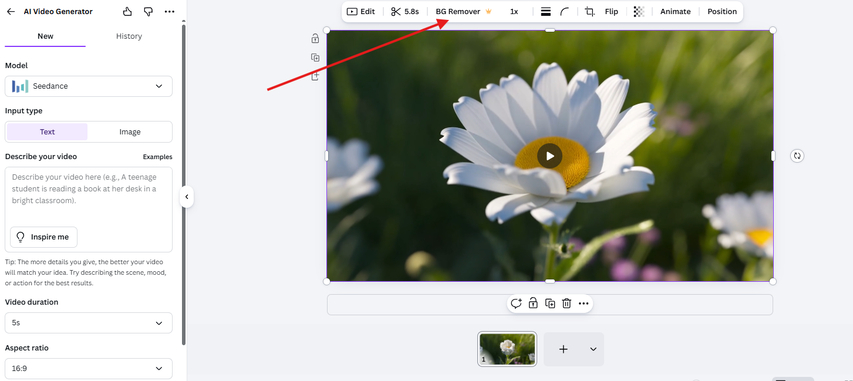Select Text as the input type
853x381 pixels.
tap(47, 132)
